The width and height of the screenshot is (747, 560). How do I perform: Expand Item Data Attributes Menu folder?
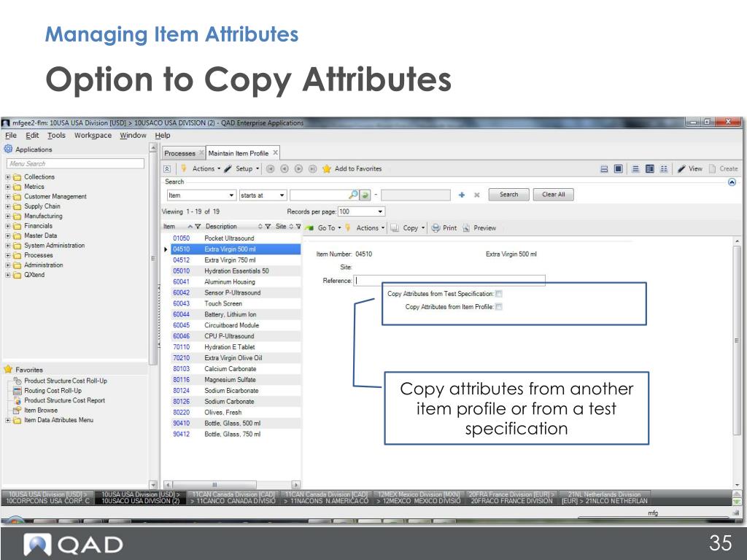pos(7,420)
